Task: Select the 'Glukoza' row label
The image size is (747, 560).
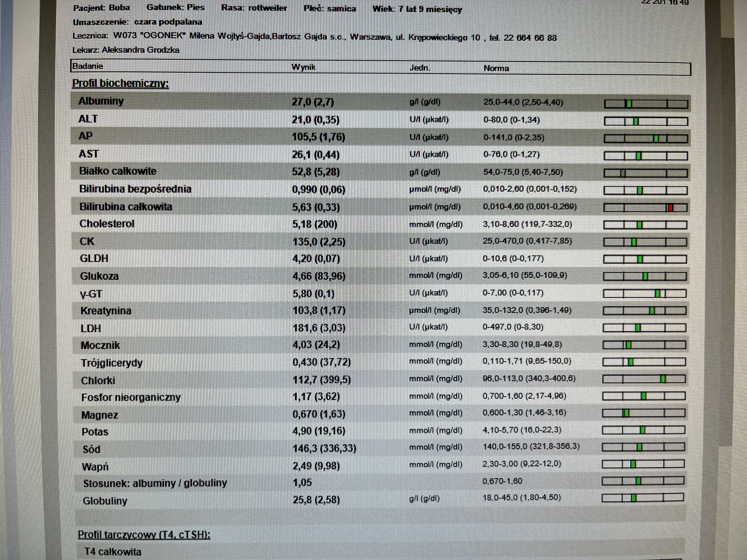Action: pyautogui.click(x=99, y=276)
